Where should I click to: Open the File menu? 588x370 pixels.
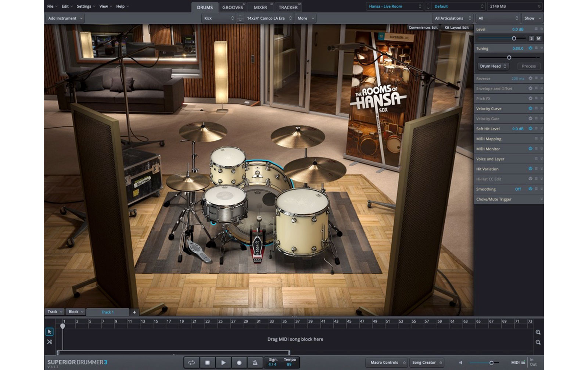coord(52,6)
